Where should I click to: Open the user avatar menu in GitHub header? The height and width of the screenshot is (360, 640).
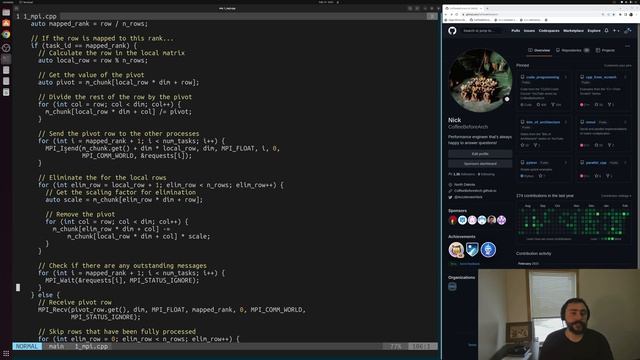point(628,31)
